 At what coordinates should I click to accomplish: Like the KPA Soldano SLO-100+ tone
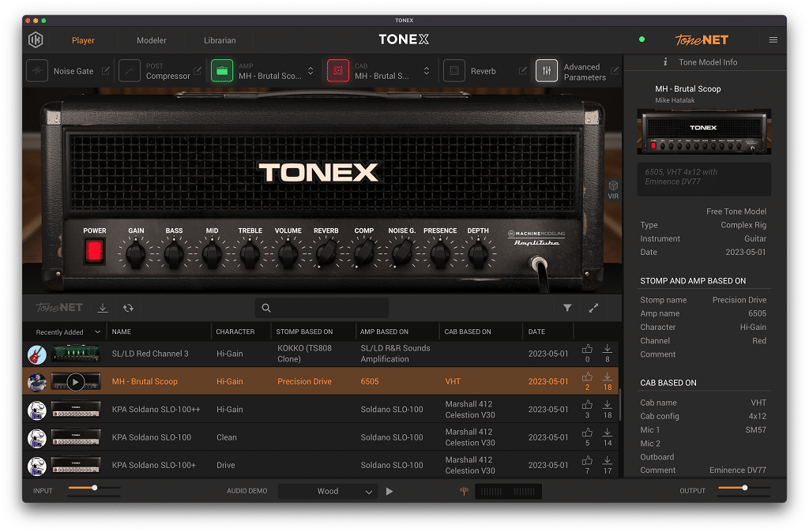click(x=587, y=460)
